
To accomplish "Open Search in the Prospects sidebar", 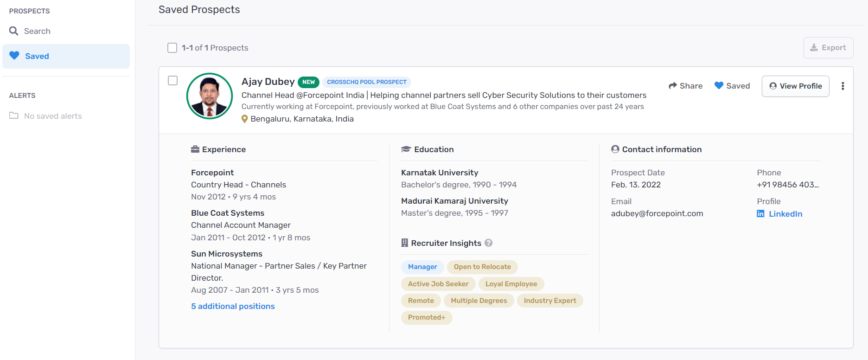I will click(66, 31).
